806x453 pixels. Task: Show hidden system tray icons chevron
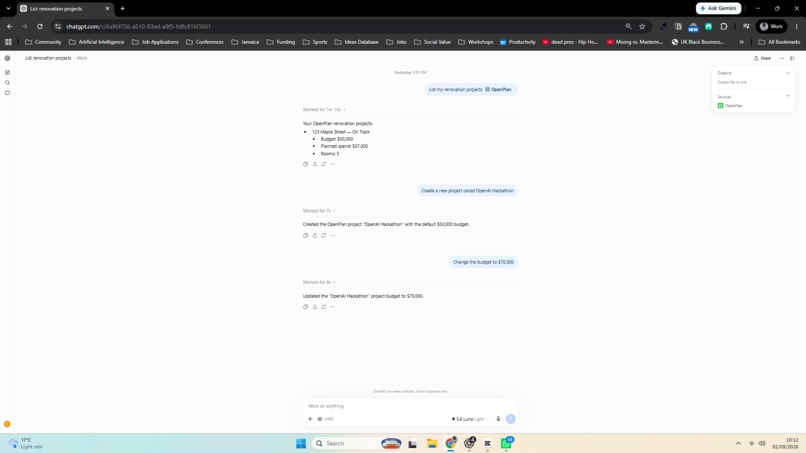pos(738,443)
